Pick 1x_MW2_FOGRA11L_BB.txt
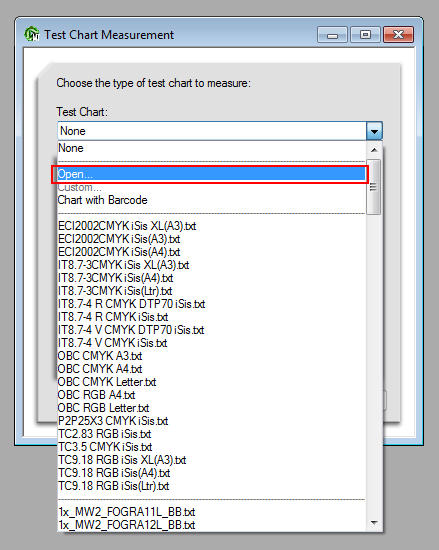Image resolution: width=439 pixels, height=550 pixels. coord(211,512)
